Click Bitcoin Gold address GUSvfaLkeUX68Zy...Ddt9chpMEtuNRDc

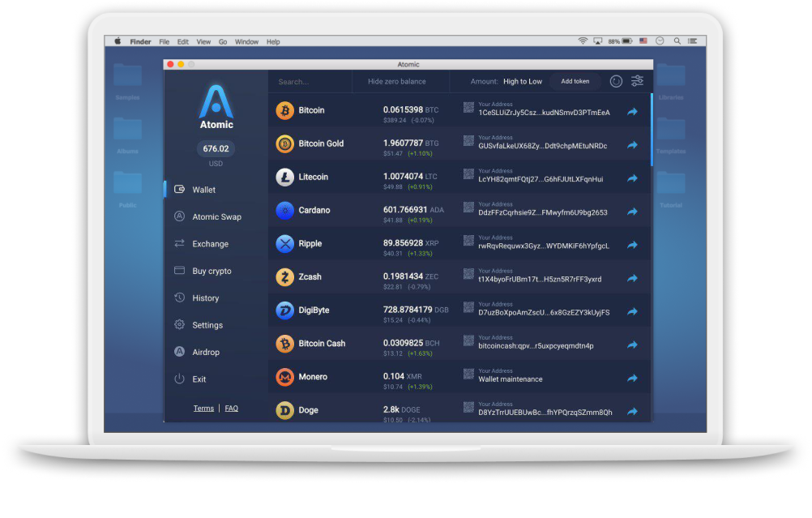[542, 146]
